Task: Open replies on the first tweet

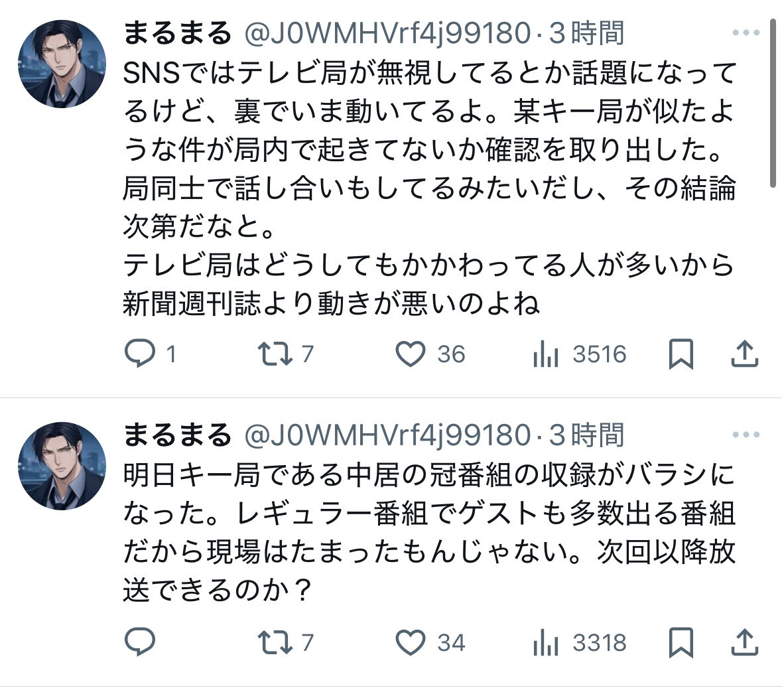Action: point(150,354)
